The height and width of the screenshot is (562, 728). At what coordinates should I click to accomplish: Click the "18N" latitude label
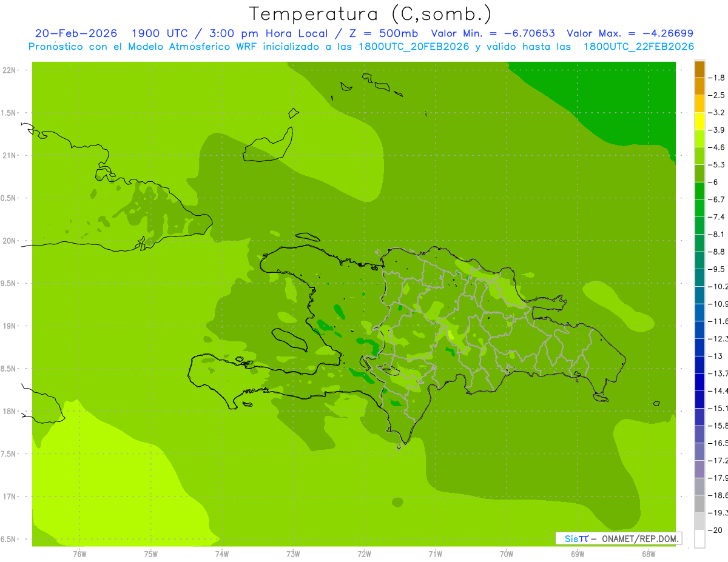tap(8, 411)
